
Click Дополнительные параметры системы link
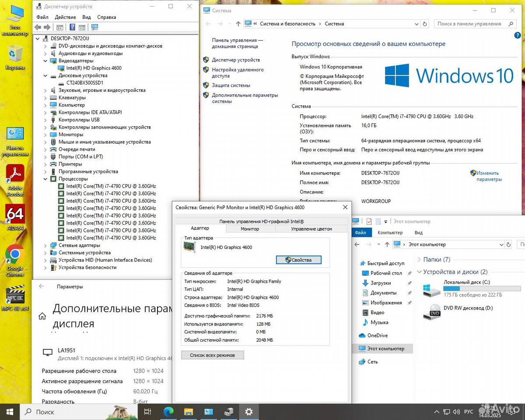pos(245,98)
